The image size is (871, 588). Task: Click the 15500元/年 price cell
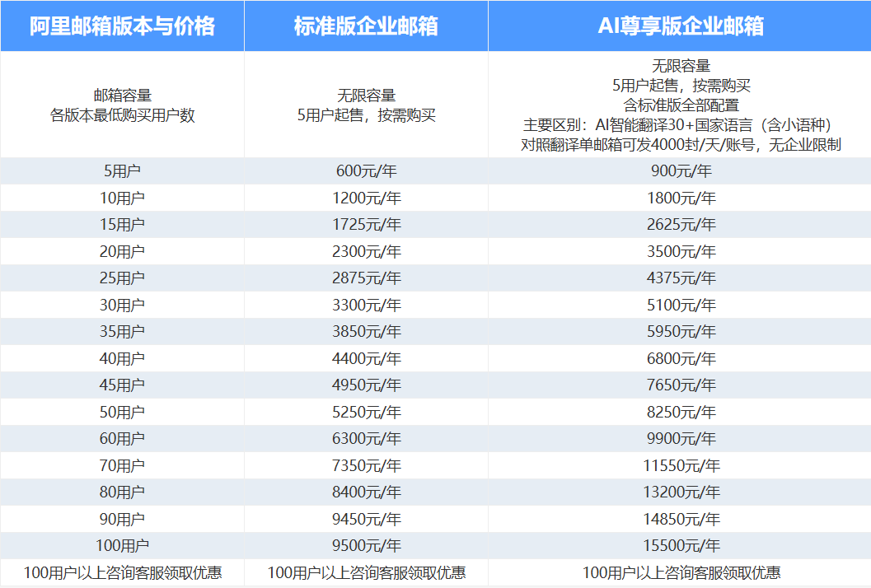[x=681, y=545]
